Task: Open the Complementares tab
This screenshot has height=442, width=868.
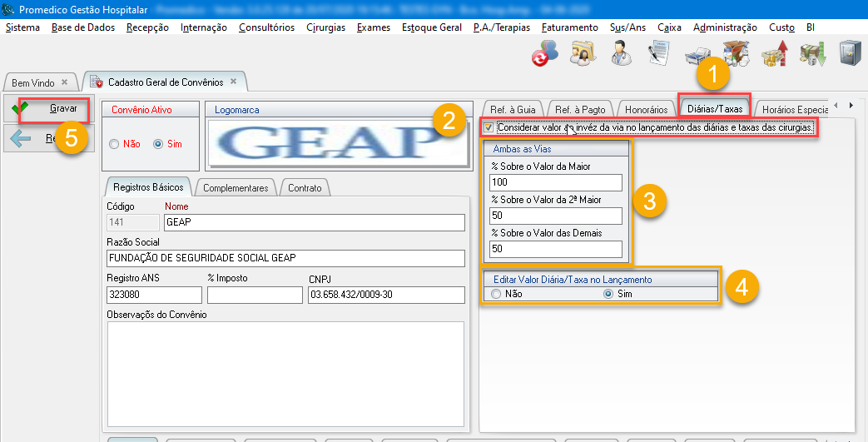Action: click(236, 188)
